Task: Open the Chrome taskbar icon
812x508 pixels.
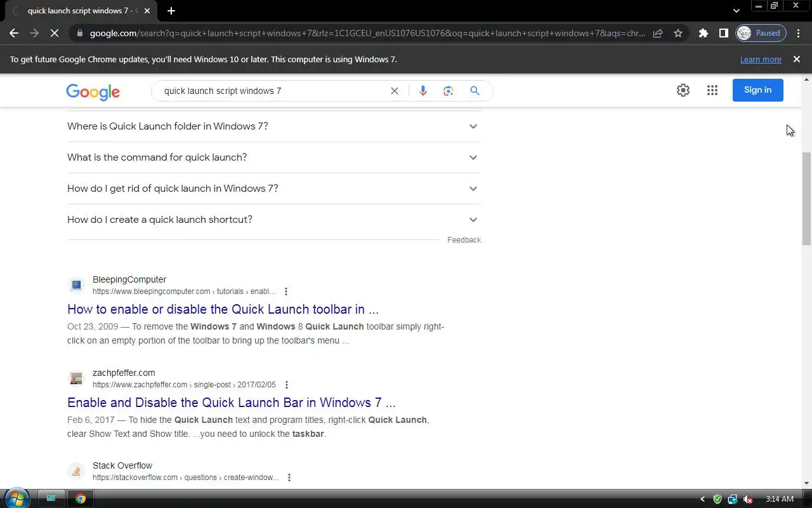Action: coord(81,498)
